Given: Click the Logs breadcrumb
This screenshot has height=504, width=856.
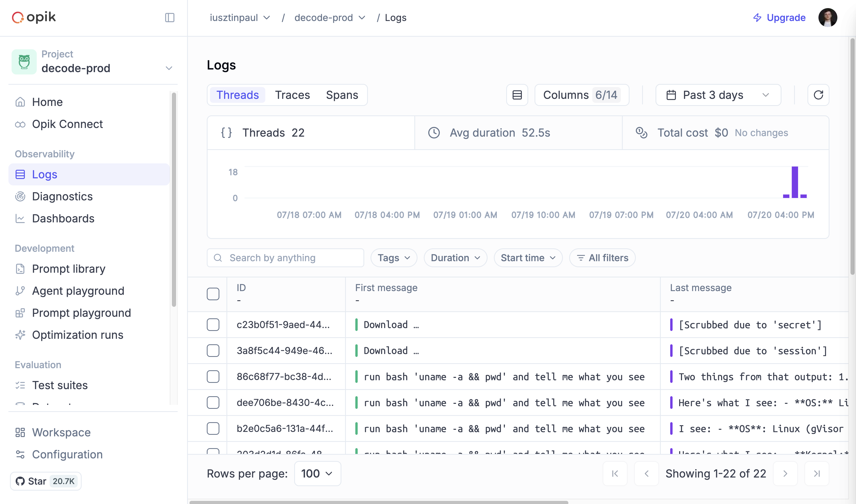Looking at the screenshot, I should [x=395, y=18].
